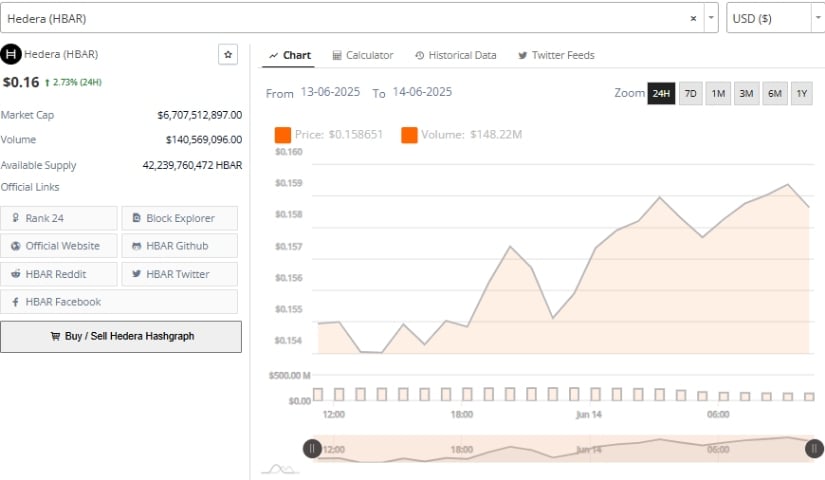Toggle the Price series legend swatch

[x=283, y=135]
